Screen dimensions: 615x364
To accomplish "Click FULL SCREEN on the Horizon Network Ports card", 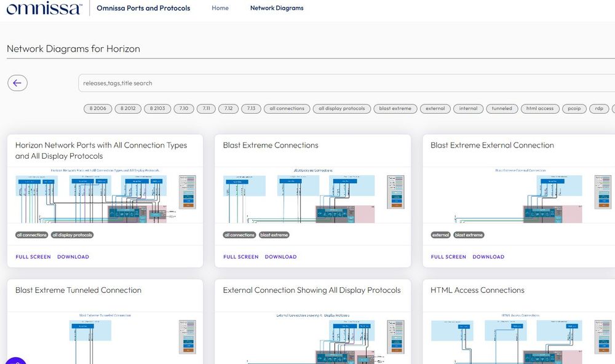I will (33, 257).
